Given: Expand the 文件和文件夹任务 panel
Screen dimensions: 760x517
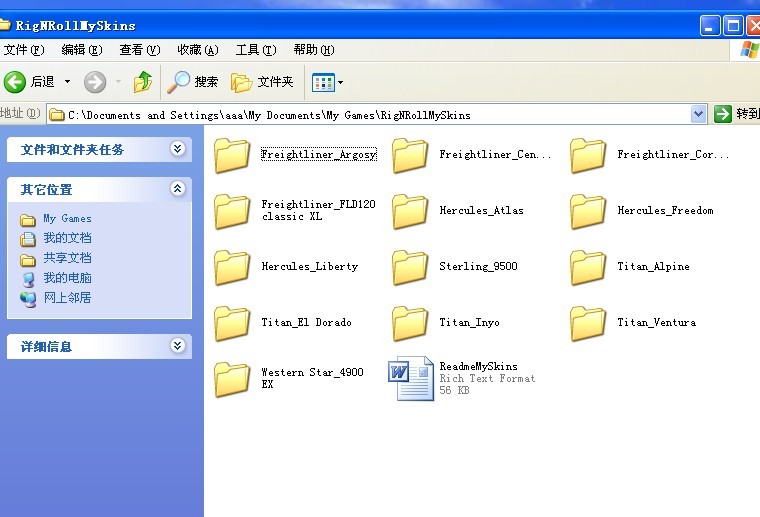Looking at the screenshot, I should (178, 149).
